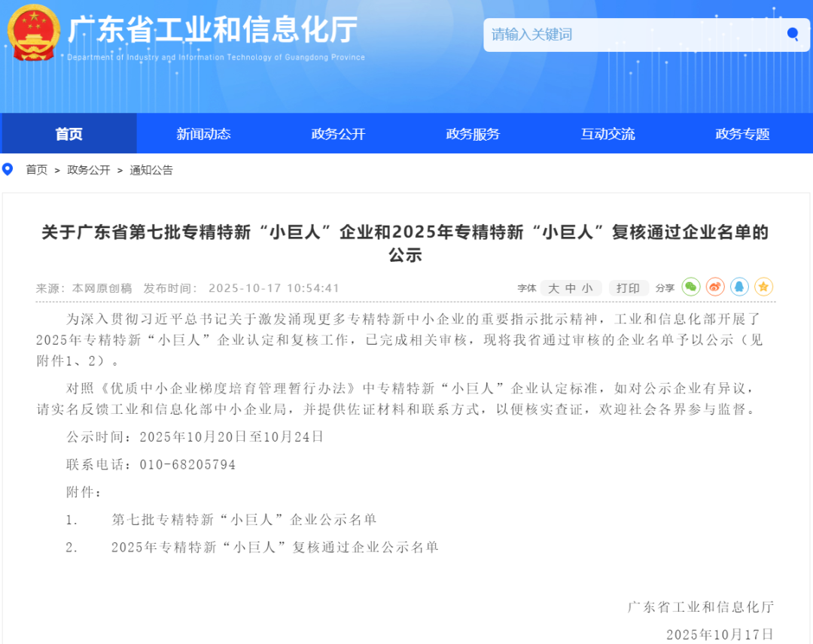Switch to the 新闻动态 tab
Image resolution: width=813 pixels, height=644 pixels.
point(203,134)
